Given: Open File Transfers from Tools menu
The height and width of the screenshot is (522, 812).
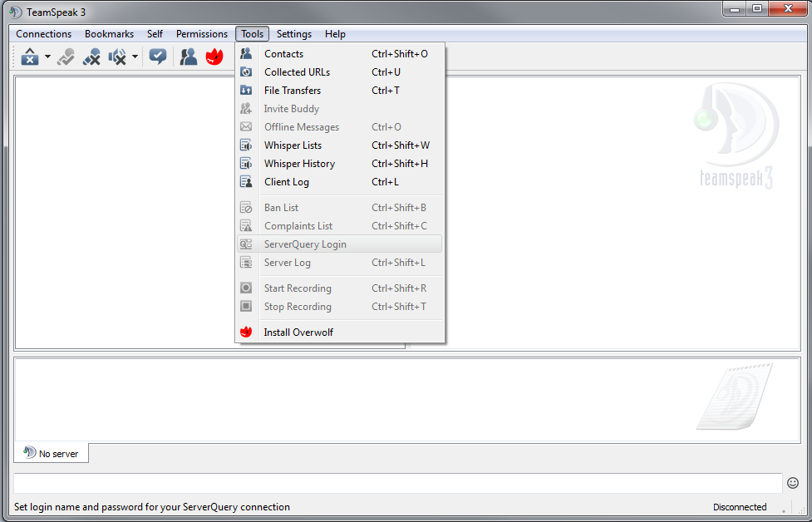Looking at the screenshot, I should pos(340,90).
